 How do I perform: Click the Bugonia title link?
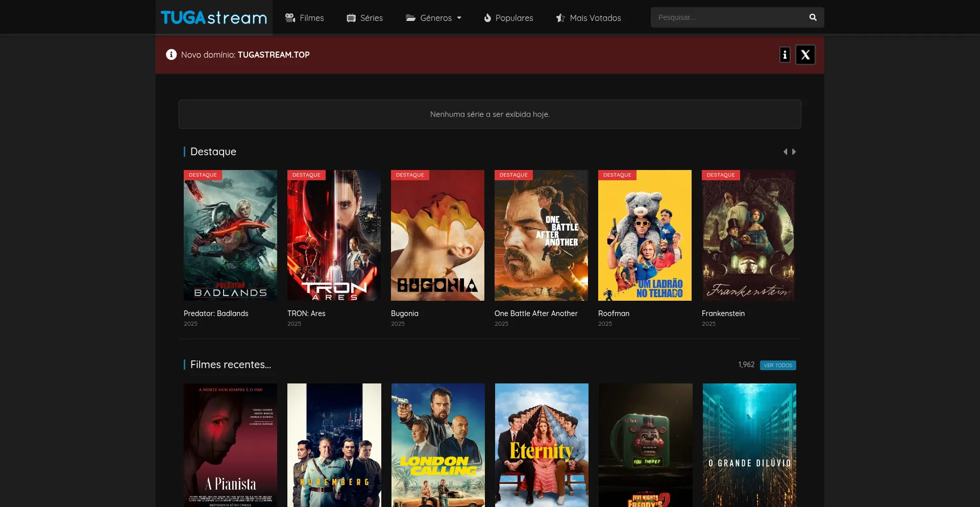(405, 313)
